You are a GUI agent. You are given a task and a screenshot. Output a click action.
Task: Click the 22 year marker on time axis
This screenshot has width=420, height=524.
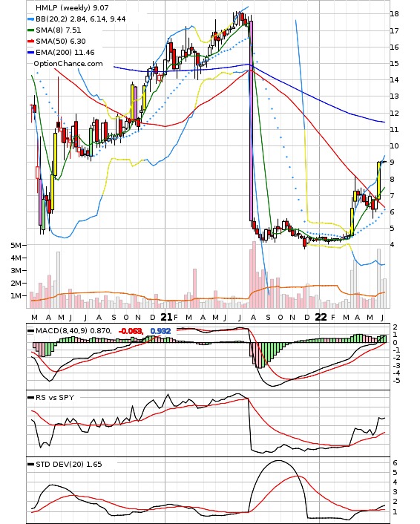[x=321, y=317]
